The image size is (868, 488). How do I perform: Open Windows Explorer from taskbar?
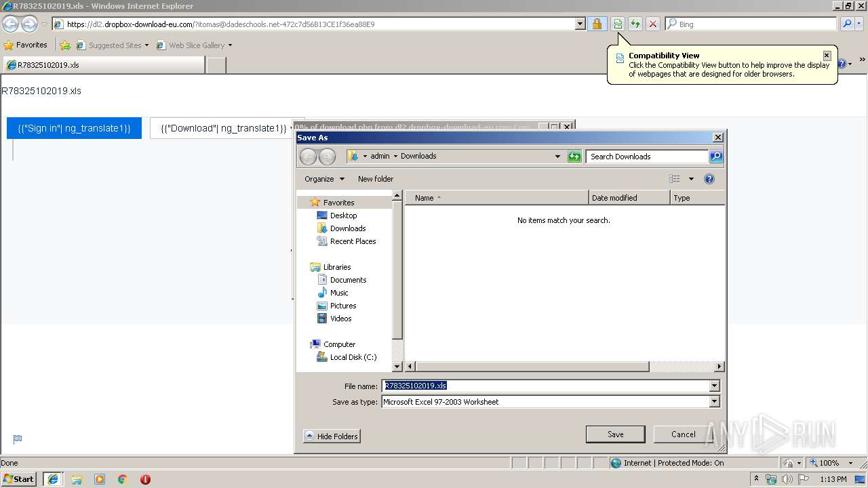pos(77,479)
